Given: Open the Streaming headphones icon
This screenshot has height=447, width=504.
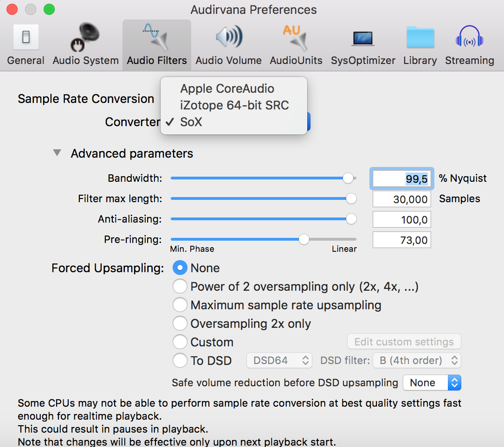Looking at the screenshot, I should pos(469,36).
